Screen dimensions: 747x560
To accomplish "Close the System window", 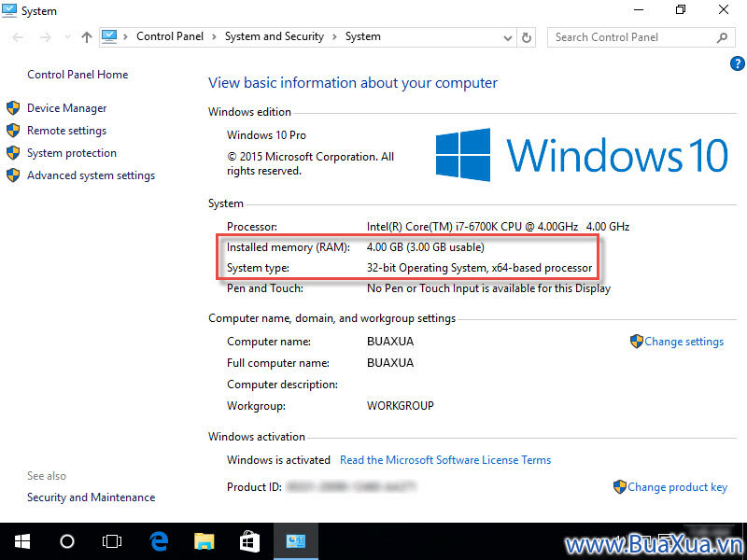I will tap(723, 9).
